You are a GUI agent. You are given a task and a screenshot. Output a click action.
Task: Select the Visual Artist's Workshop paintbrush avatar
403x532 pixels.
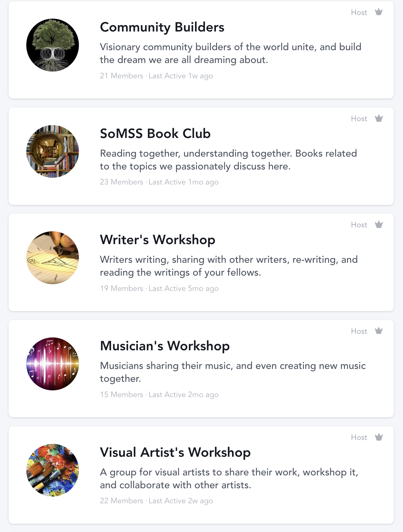53,470
